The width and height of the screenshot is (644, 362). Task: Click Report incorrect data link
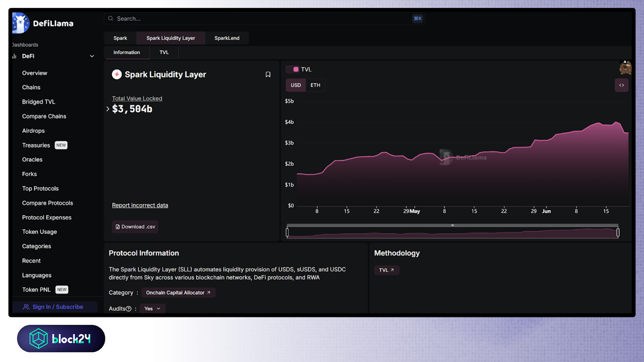[140, 206]
